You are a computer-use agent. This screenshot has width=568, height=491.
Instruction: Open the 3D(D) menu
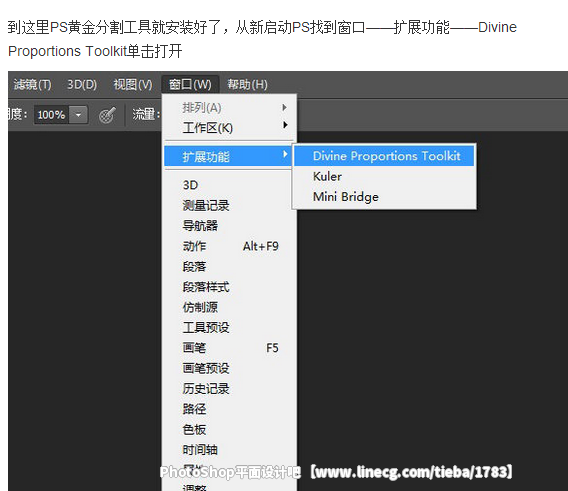(82, 84)
